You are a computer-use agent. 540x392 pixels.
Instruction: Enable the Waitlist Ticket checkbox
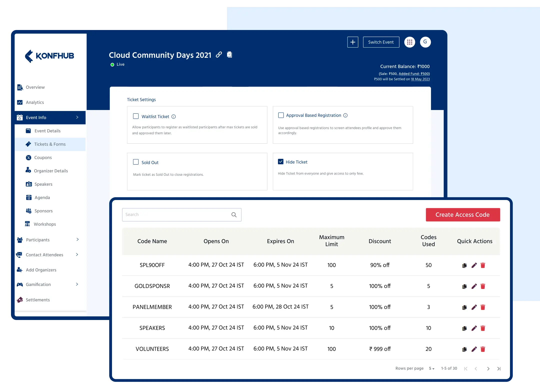pos(136,116)
